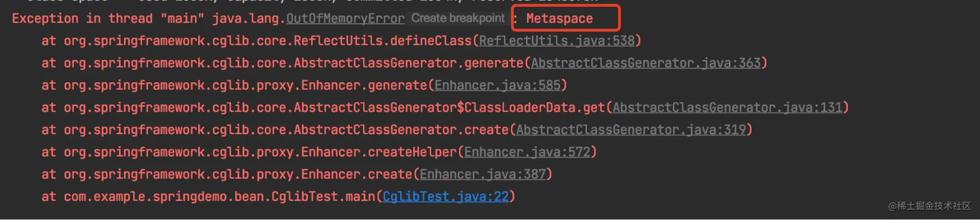The width and height of the screenshot is (980, 220).
Task: Open ReflectUtils.java:538 source link
Action: click(x=557, y=41)
